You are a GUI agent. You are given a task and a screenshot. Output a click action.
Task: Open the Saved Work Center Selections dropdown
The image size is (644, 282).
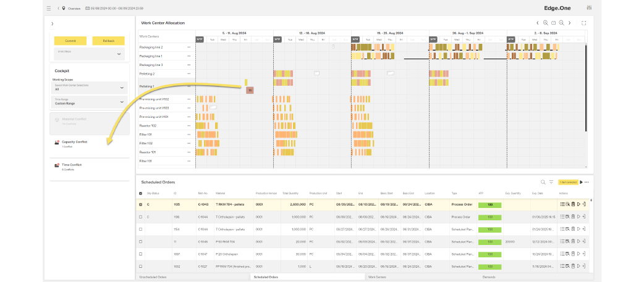[x=90, y=87]
